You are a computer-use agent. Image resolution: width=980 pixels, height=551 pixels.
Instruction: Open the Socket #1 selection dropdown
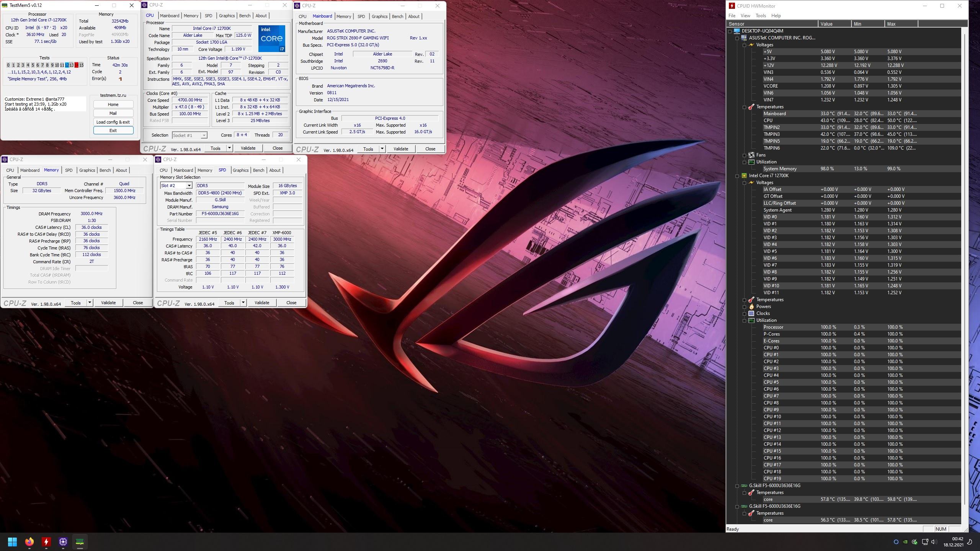pos(204,135)
